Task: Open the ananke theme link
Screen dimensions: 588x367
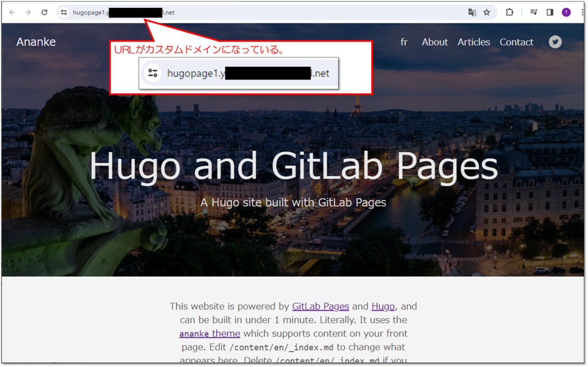Action: point(210,334)
